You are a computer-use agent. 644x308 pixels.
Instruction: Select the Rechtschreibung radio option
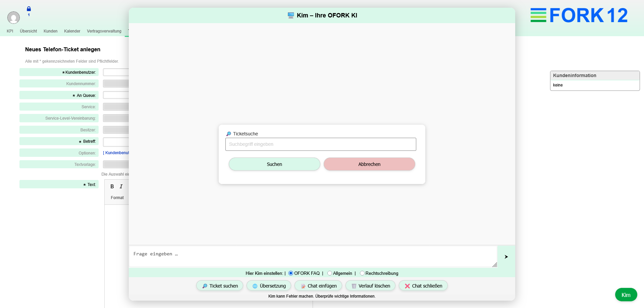362,273
